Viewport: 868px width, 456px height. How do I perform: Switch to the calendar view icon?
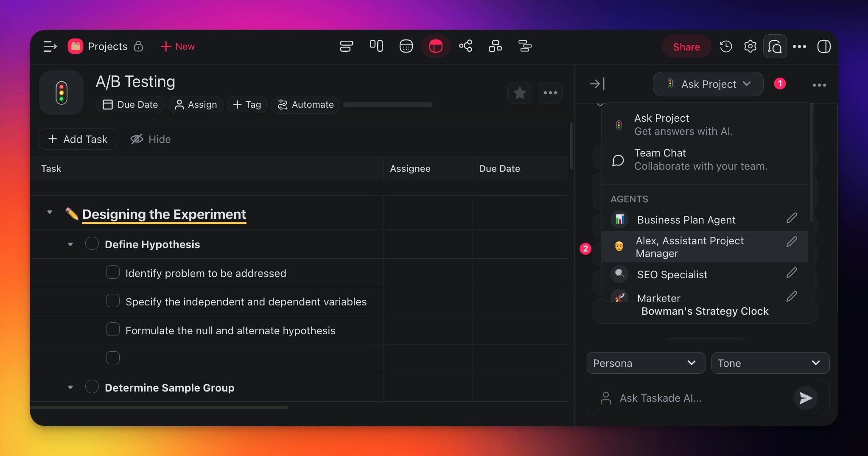tap(406, 46)
